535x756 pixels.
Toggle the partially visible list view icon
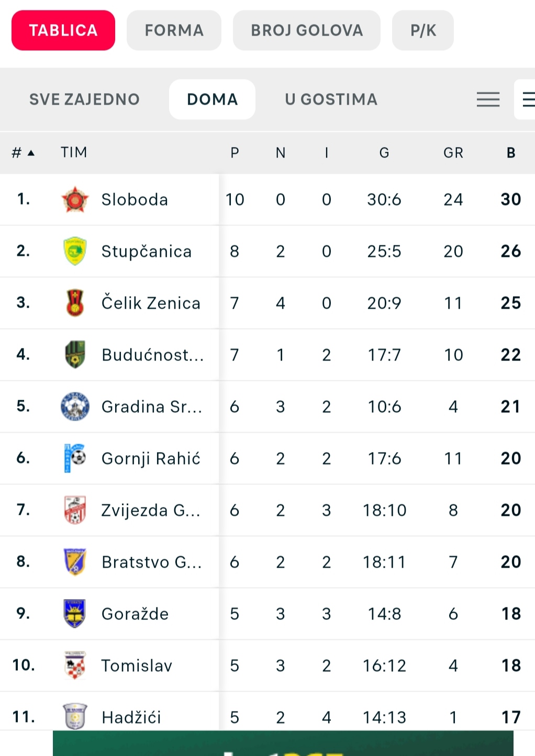point(526,99)
